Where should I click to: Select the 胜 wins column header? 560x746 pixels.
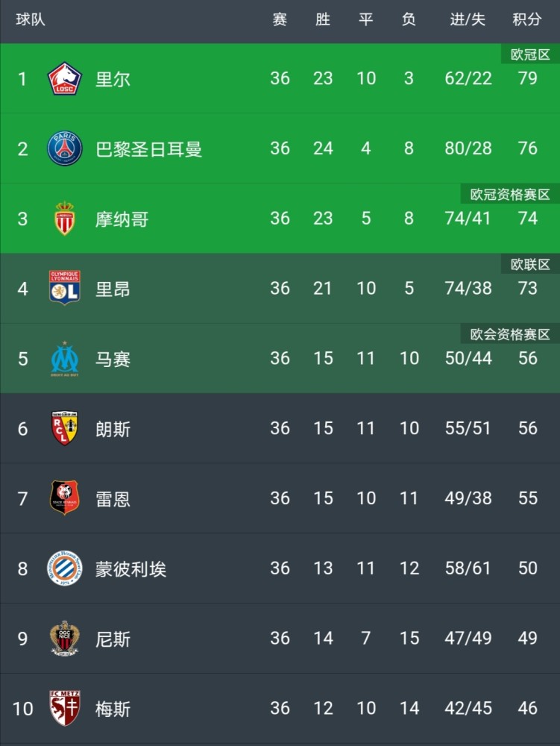323,19
